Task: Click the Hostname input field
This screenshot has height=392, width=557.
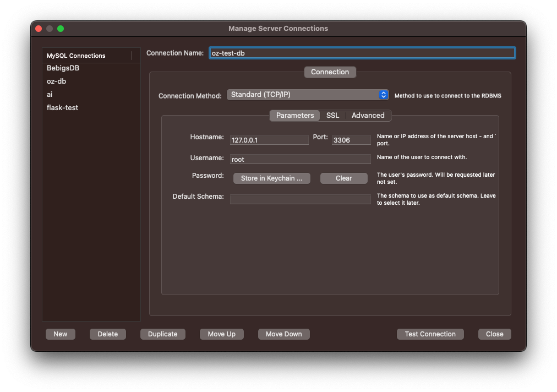Action: point(269,140)
